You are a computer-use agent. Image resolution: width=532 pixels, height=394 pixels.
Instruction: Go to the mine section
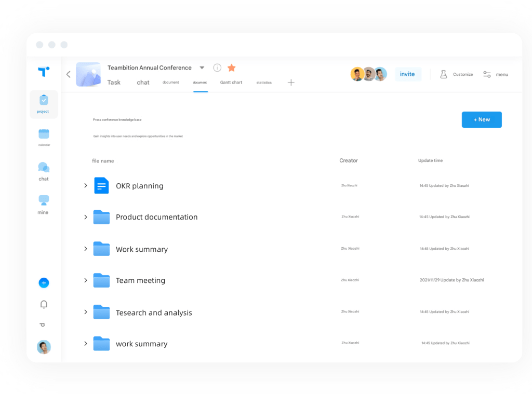point(44,204)
